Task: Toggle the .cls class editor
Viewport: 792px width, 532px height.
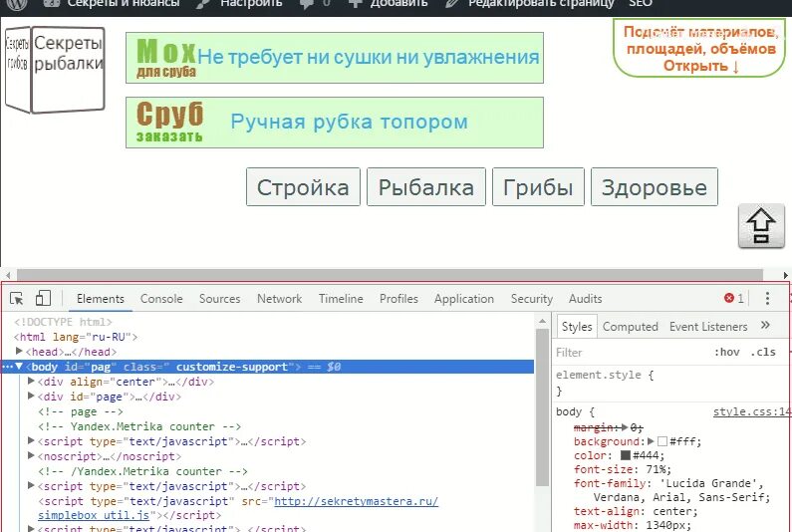Action: [x=763, y=352]
